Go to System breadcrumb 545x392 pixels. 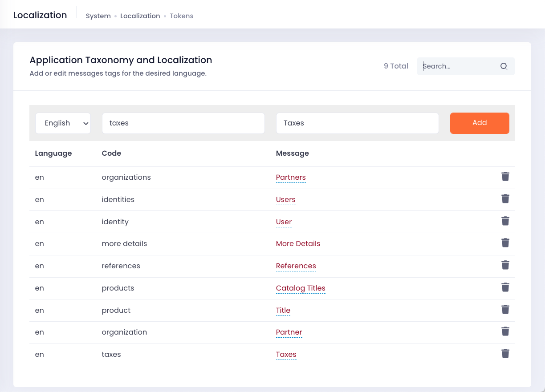(98, 16)
